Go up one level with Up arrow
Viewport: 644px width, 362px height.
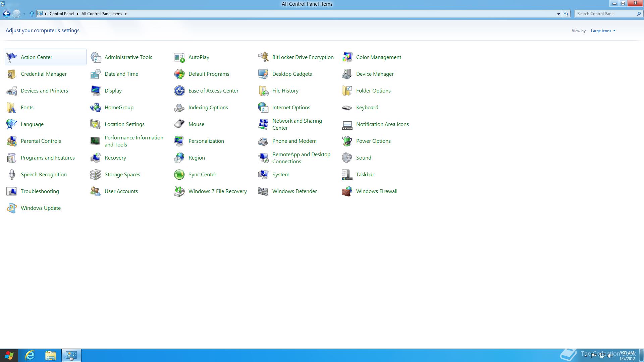[32, 14]
